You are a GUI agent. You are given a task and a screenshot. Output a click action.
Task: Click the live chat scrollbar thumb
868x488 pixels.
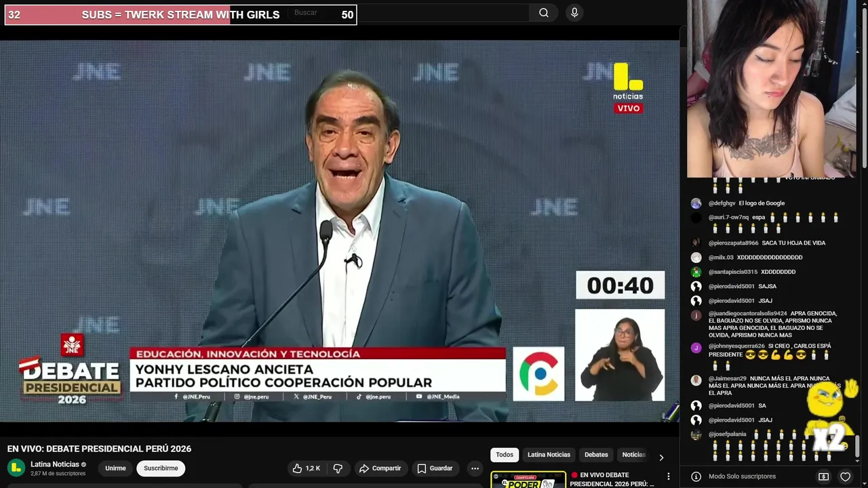(856, 445)
